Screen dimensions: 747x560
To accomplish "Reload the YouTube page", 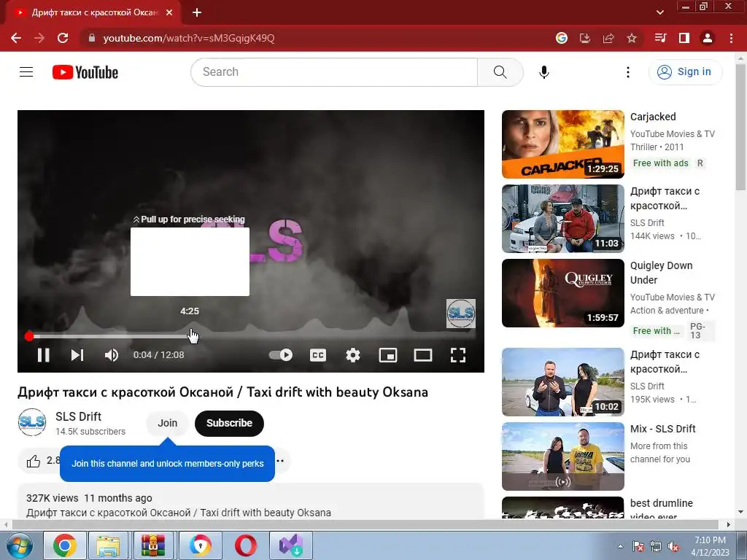I will (x=63, y=38).
